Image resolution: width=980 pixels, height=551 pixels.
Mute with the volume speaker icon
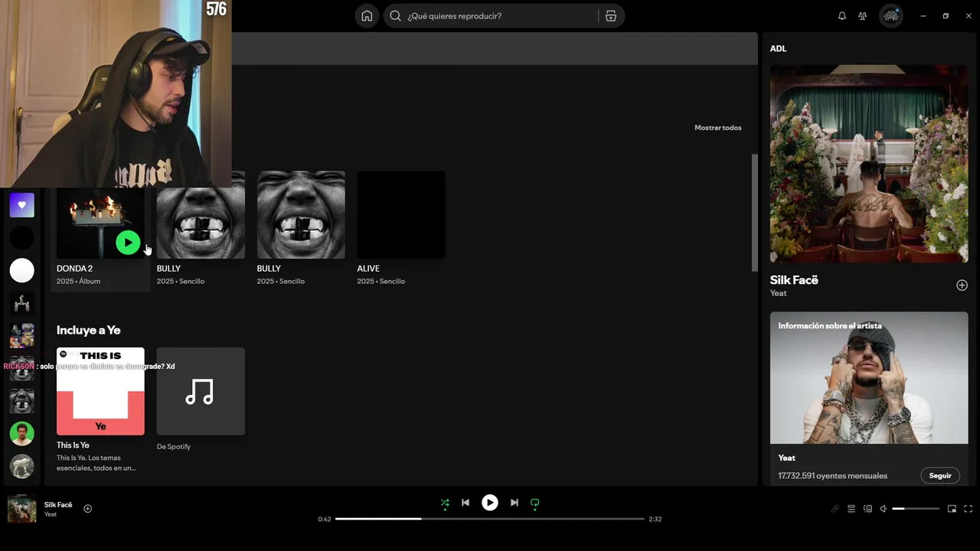point(883,509)
